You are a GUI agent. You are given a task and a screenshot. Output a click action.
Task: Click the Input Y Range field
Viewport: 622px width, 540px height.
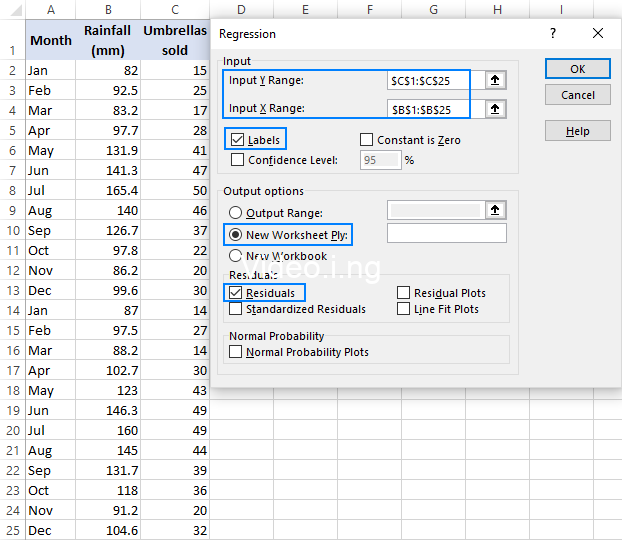[436, 81]
